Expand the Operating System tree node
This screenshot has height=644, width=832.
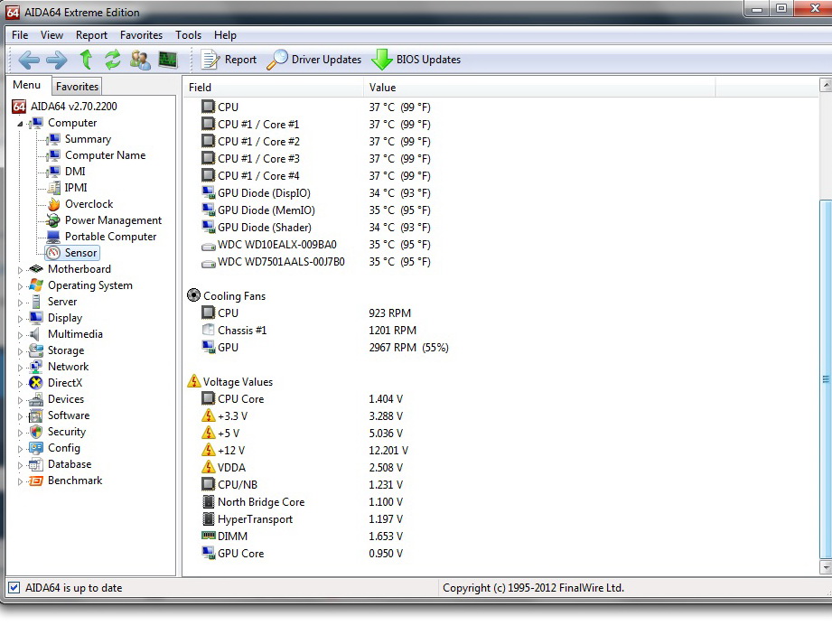pyautogui.click(x=20, y=286)
